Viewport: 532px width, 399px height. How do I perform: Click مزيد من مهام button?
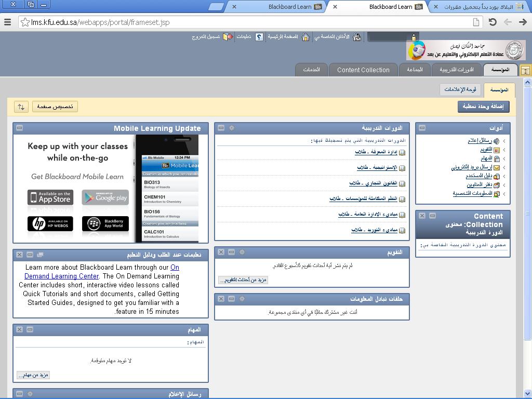33,375
